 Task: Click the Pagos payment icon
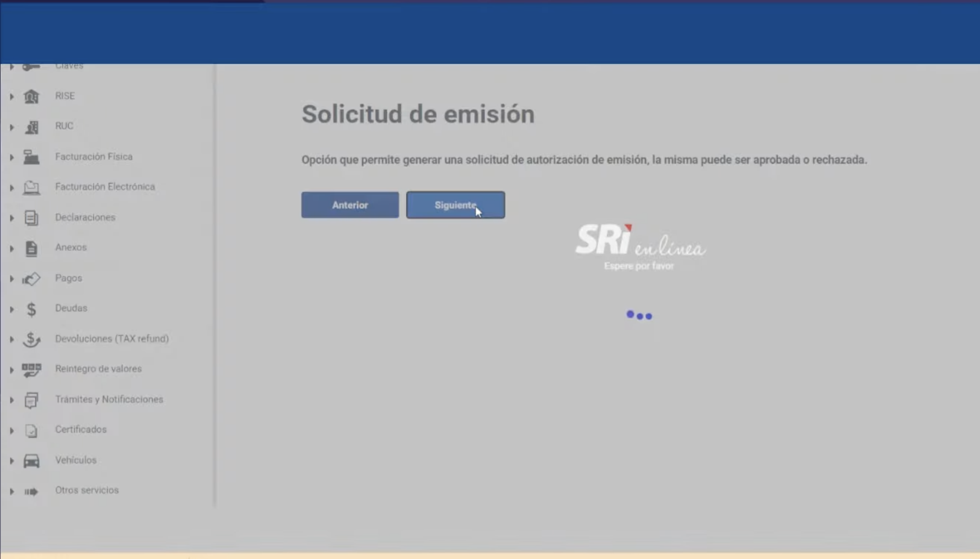pos(31,278)
